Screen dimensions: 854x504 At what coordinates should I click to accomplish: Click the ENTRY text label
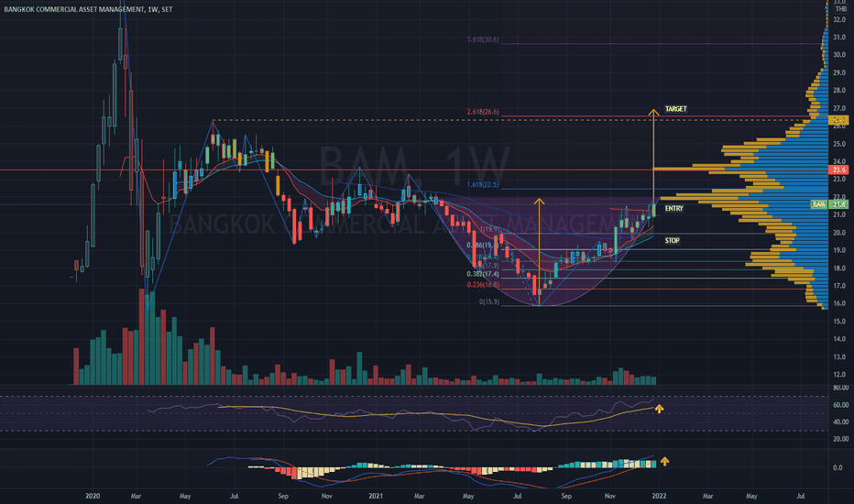click(674, 208)
